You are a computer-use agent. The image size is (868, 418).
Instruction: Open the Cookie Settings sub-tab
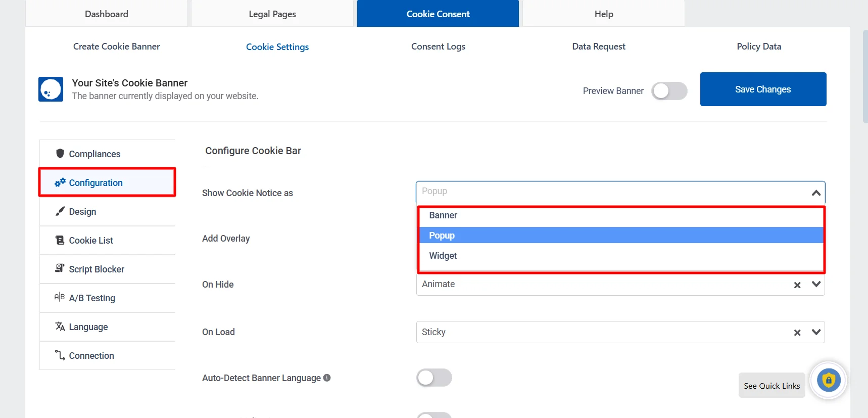[x=277, y=47]
